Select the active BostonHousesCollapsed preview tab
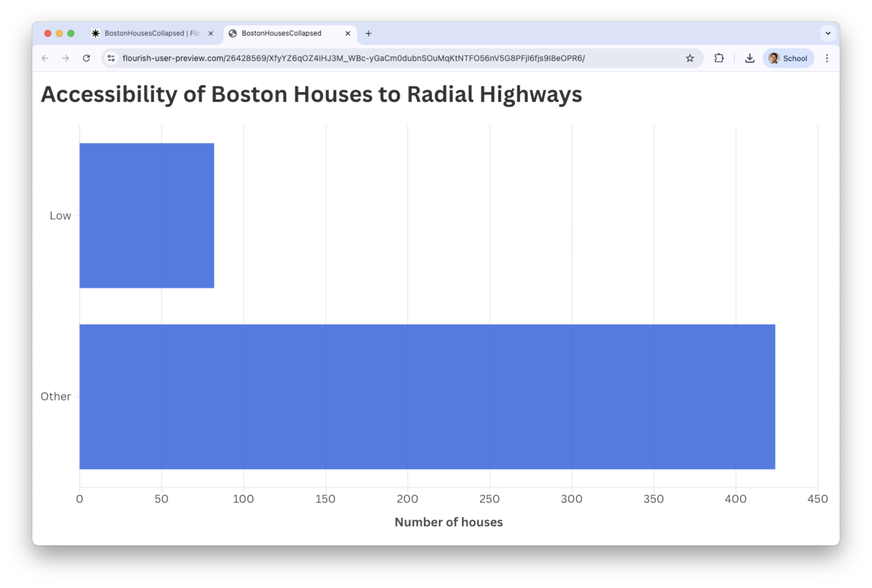The image size is (872, 588). pyautogui.click(x=281, y=33)
